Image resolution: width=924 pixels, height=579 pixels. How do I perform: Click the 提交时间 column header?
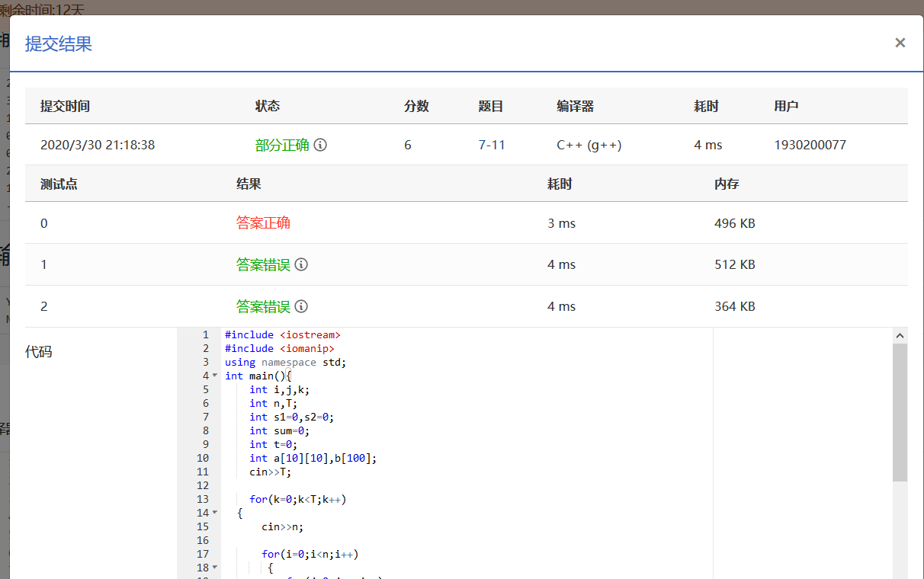[66, 107]
